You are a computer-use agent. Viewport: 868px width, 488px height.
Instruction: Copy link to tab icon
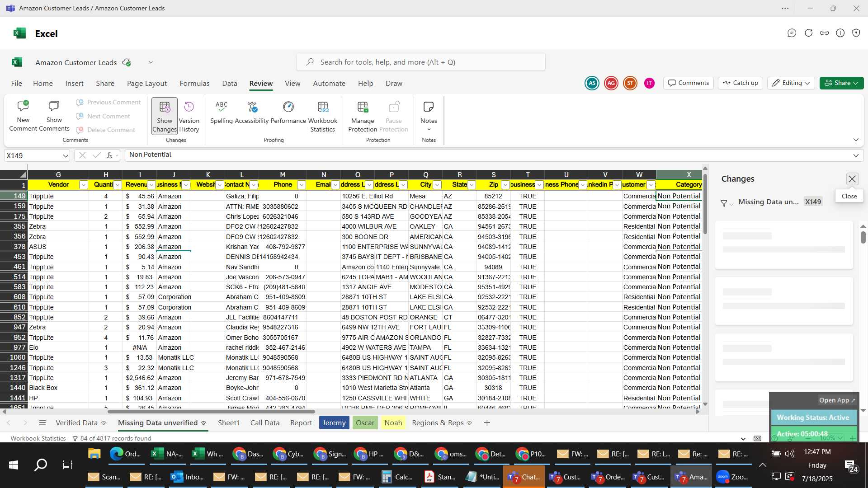[x=824, y=33]
